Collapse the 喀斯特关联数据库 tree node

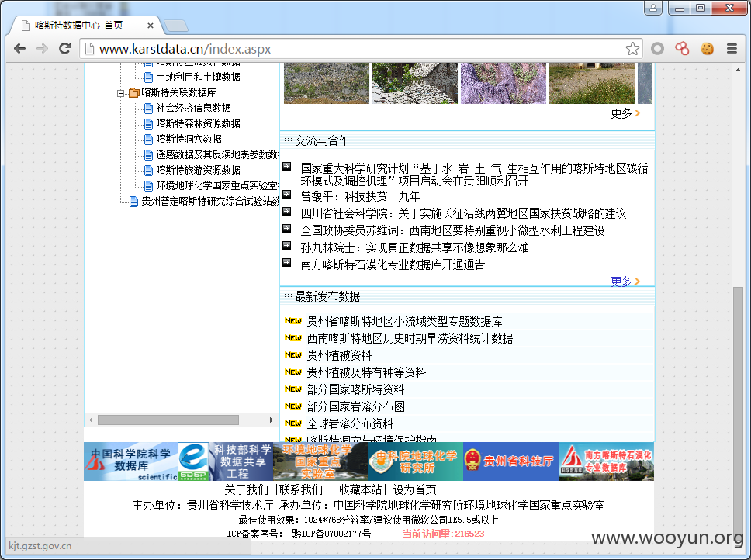[x=121, y=93]
